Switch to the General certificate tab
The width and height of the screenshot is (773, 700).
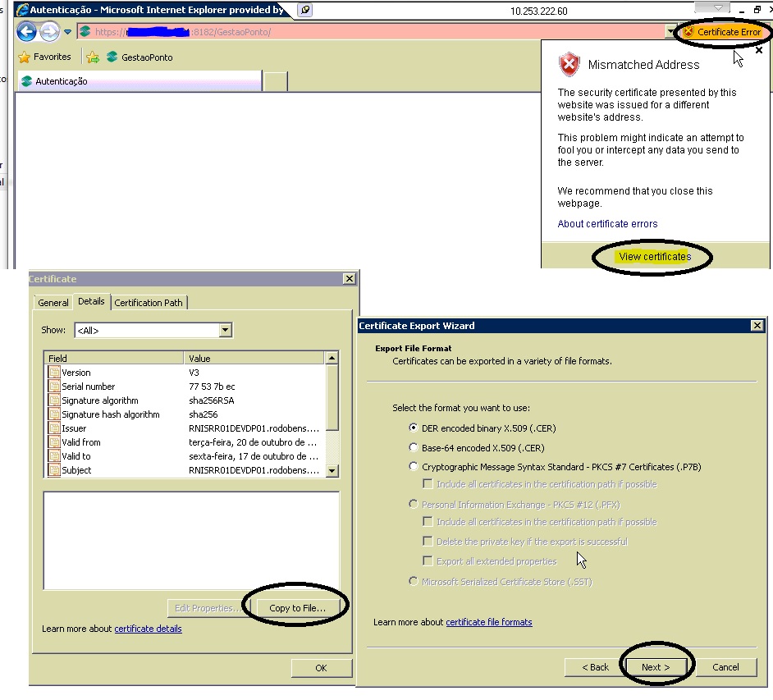(53, 303)
